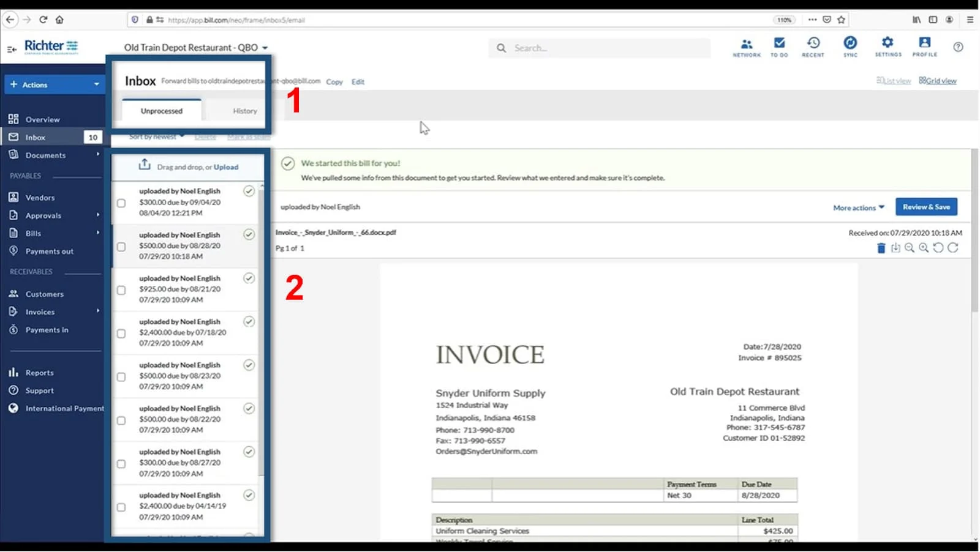Delete document with the trash icon
The height and width of the screenshot is (552, 980).
click(881, 248)
